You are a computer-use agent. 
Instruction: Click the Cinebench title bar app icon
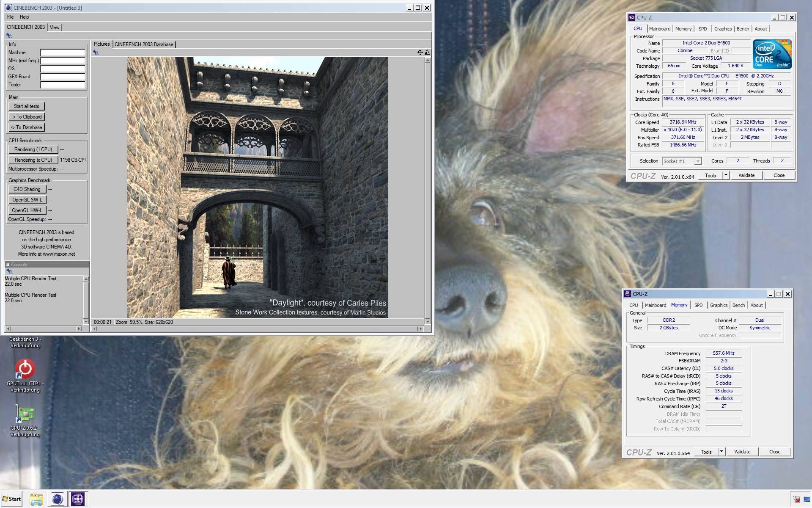[8, 8]
